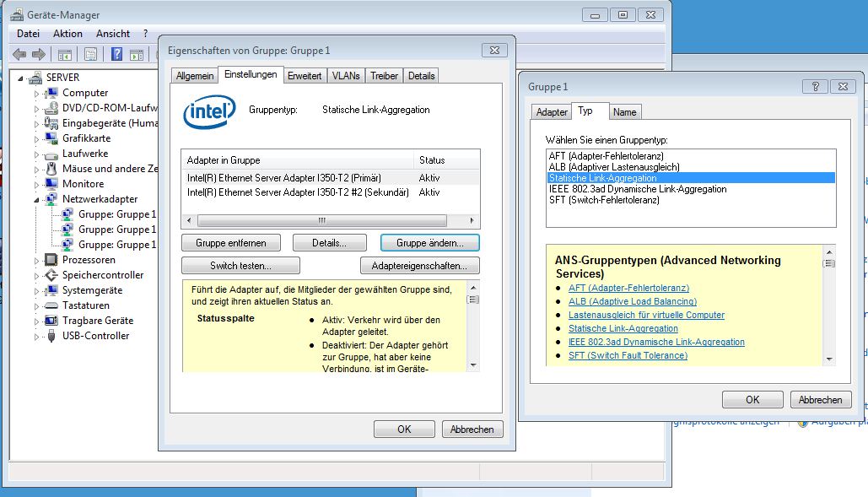Click the blue Help toolbar icon
Viewport: 868px width, 497px height.
(x=116, y=54)
